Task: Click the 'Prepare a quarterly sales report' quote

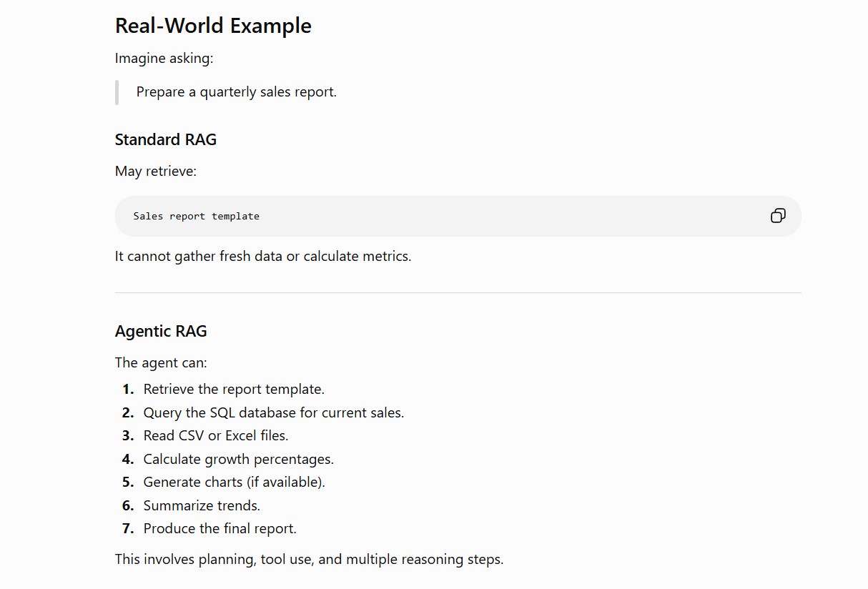Action: click(x=237, y=92)
